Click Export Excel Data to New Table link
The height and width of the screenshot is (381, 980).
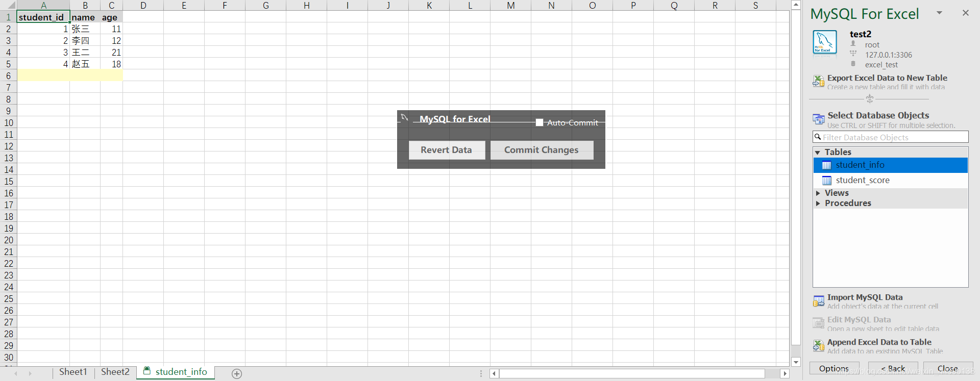887,78
